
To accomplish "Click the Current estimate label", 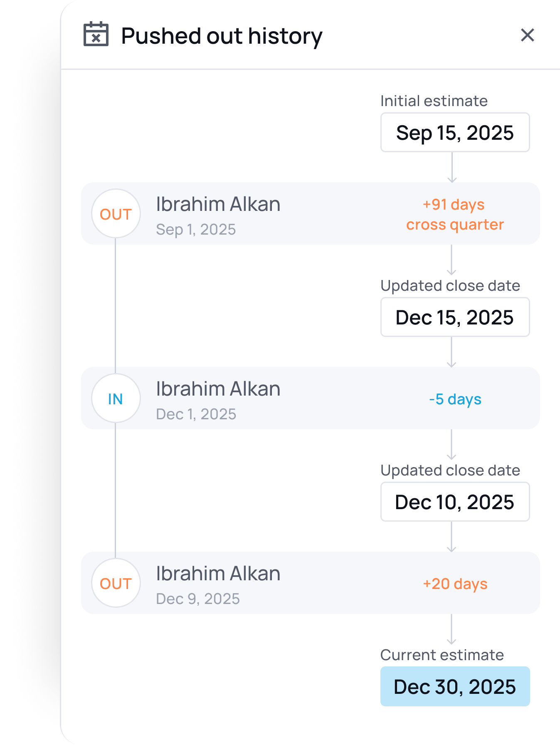I will (442, 655).
